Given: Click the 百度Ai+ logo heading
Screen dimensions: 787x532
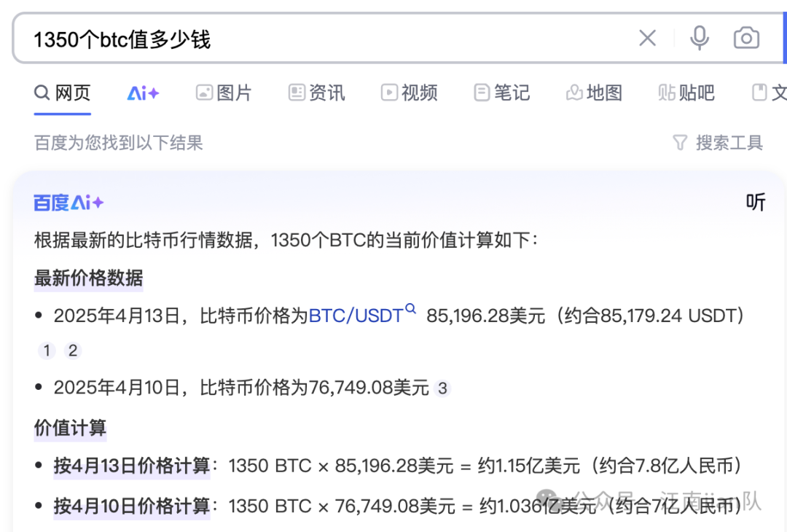Looking at the screenshot, I should coord(68,202).
